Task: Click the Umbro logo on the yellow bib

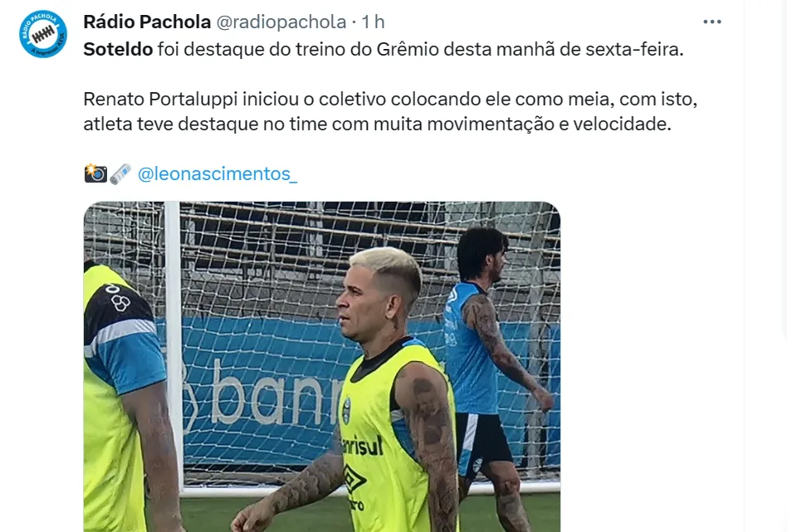Action: click(x=354, y=479)
